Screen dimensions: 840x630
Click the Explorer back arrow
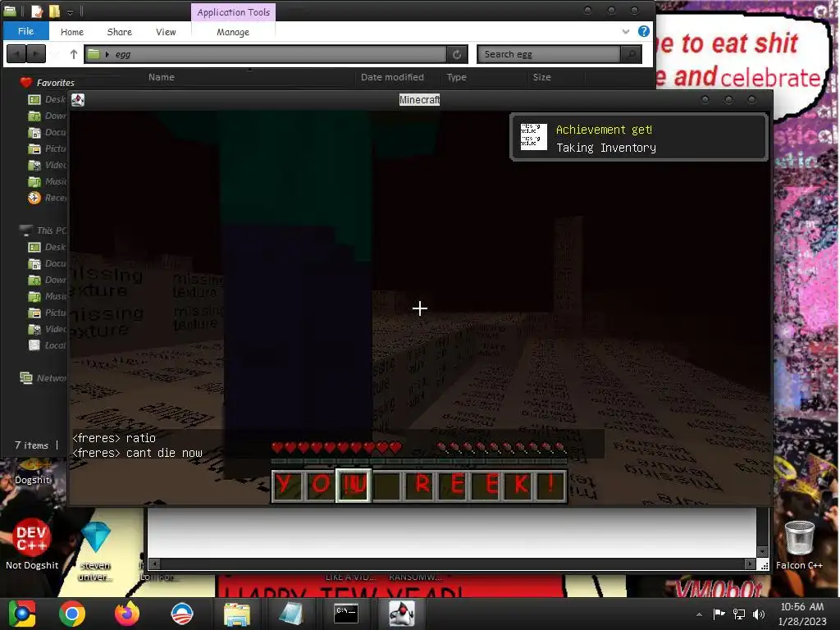16,54
